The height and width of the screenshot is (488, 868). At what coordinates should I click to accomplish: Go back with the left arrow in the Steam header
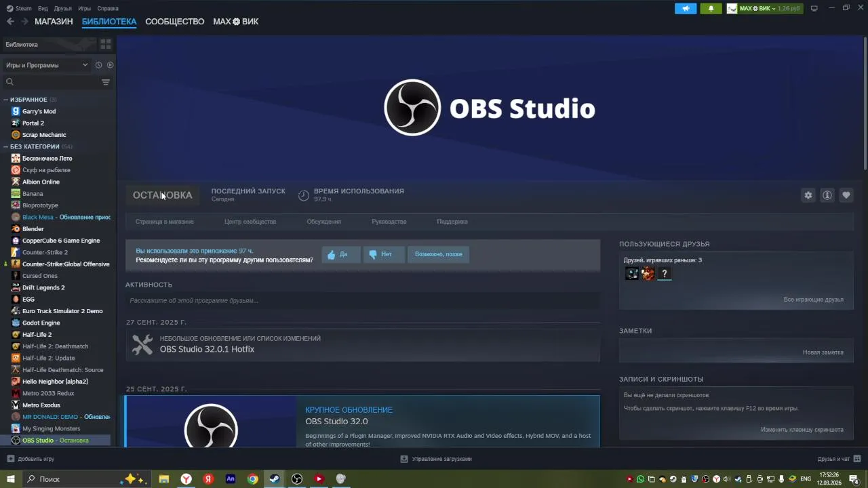[10, 22]
